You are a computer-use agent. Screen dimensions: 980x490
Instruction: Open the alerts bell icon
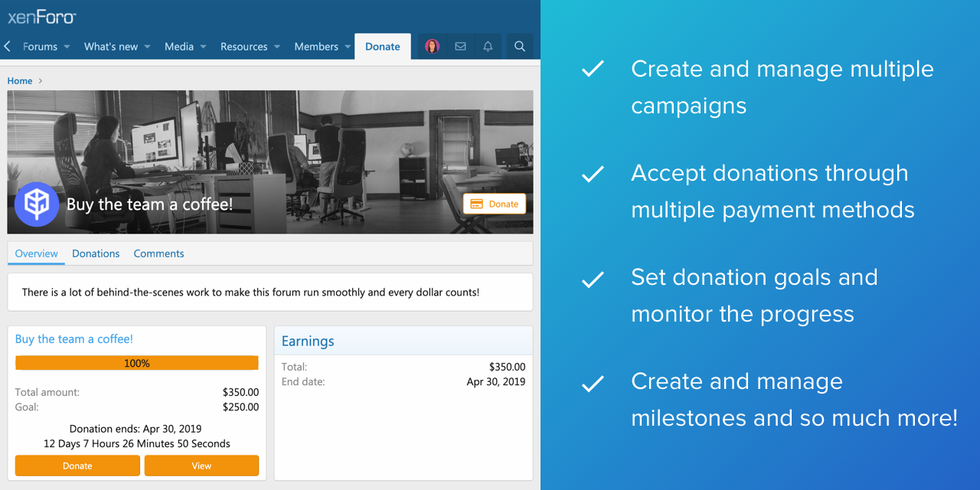[x=488, y=47]
